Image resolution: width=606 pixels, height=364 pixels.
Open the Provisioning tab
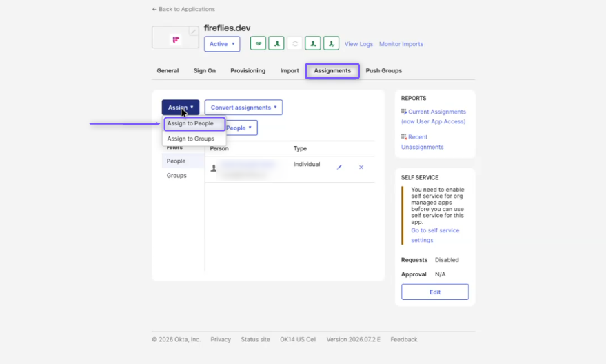pyautogui.click(x=248, y=71)
